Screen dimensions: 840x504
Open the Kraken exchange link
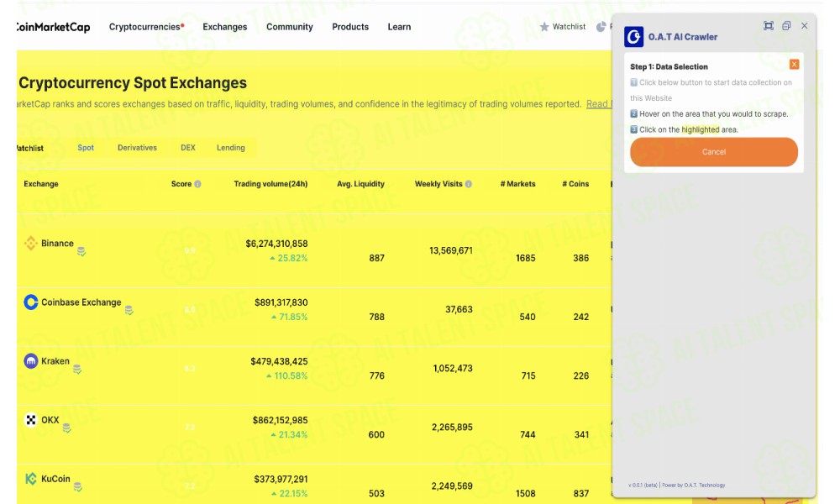(x=55, y=361)
